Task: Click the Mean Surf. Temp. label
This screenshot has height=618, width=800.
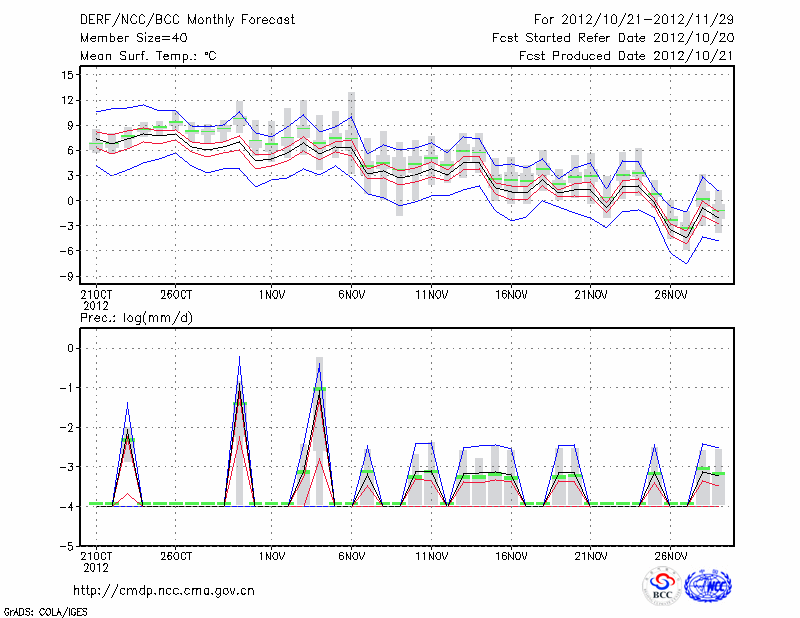Action: pyautogui.click(x=148, y=56)
